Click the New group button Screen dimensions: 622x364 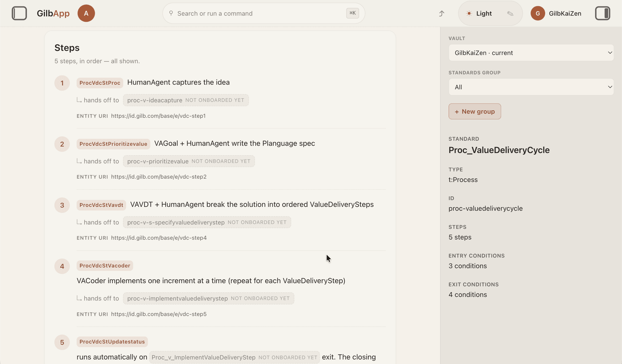coord(474,111)
